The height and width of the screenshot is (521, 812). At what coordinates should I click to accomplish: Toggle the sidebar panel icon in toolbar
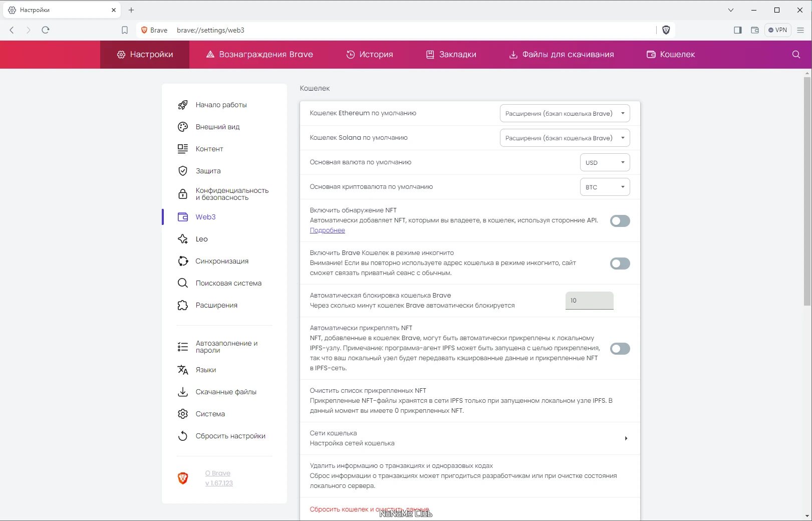(737, 30)
